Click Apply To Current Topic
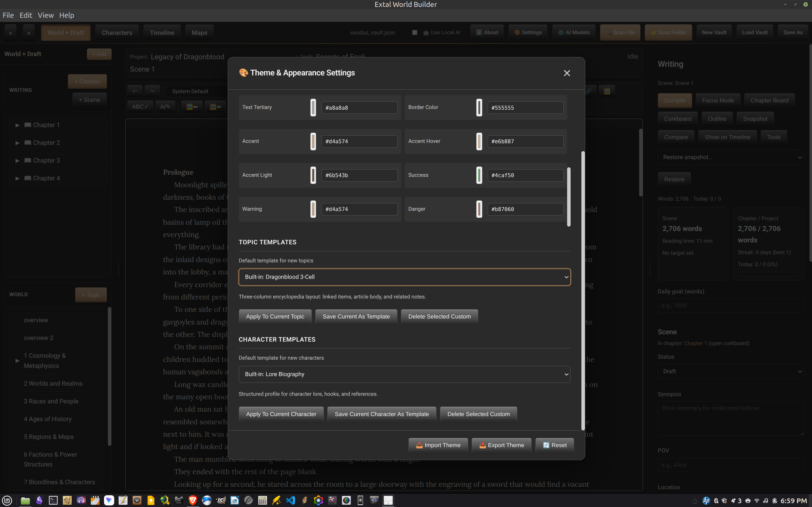The height and width of the screenshot is (507, 812). 275,317
